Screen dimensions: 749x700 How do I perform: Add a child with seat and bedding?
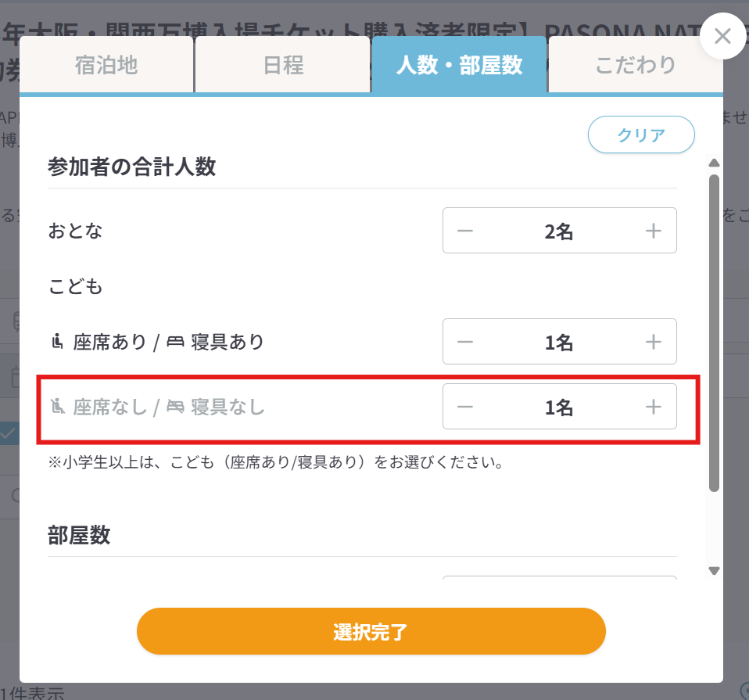tap(653, 343)
